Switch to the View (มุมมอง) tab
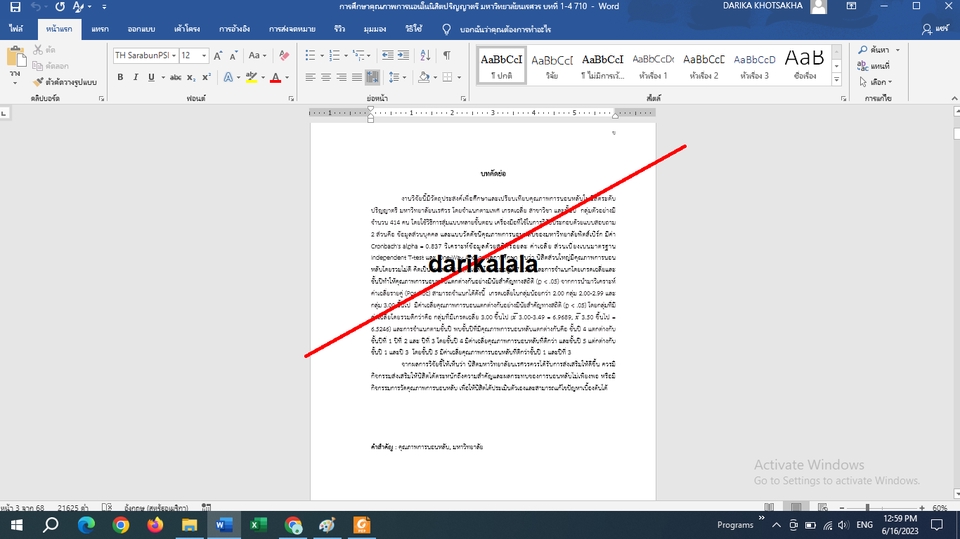 (374, 29)
